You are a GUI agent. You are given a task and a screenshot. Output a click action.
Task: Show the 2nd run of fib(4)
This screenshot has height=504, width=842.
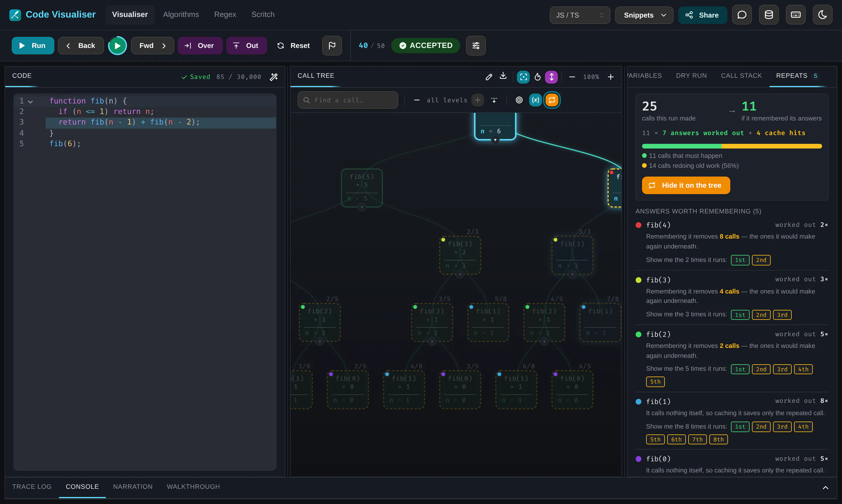(761, 260)
